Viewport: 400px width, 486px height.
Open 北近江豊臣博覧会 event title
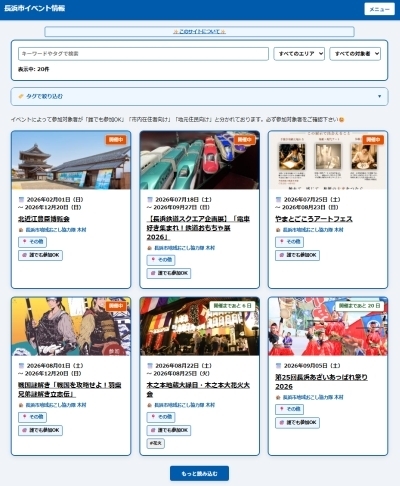[44, 219]
